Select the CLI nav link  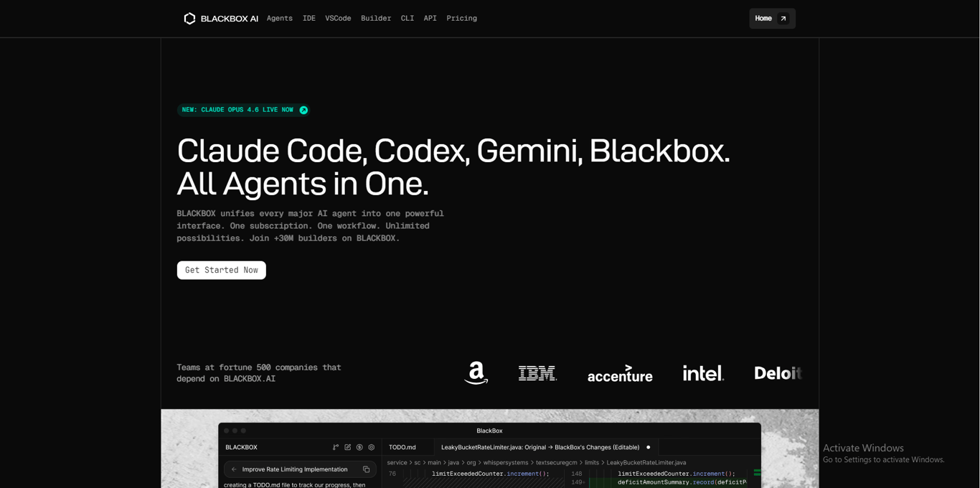(x=407, y=19)
